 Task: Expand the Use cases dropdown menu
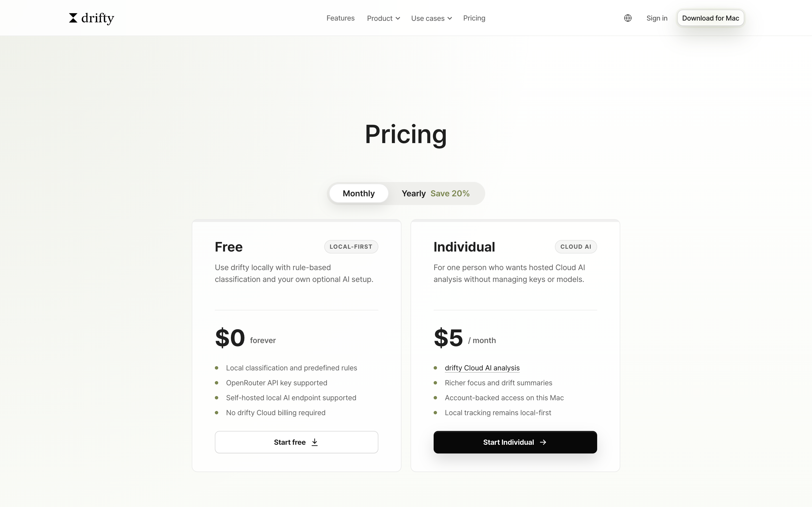[431, 18]
